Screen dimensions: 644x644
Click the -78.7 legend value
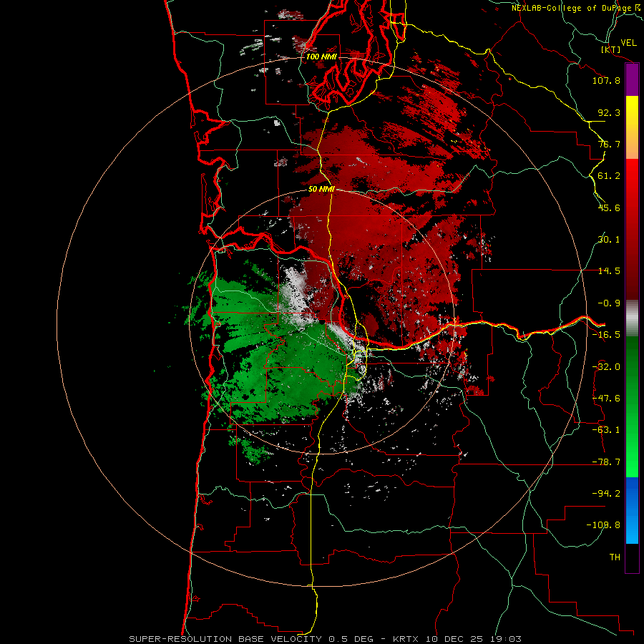606,462
